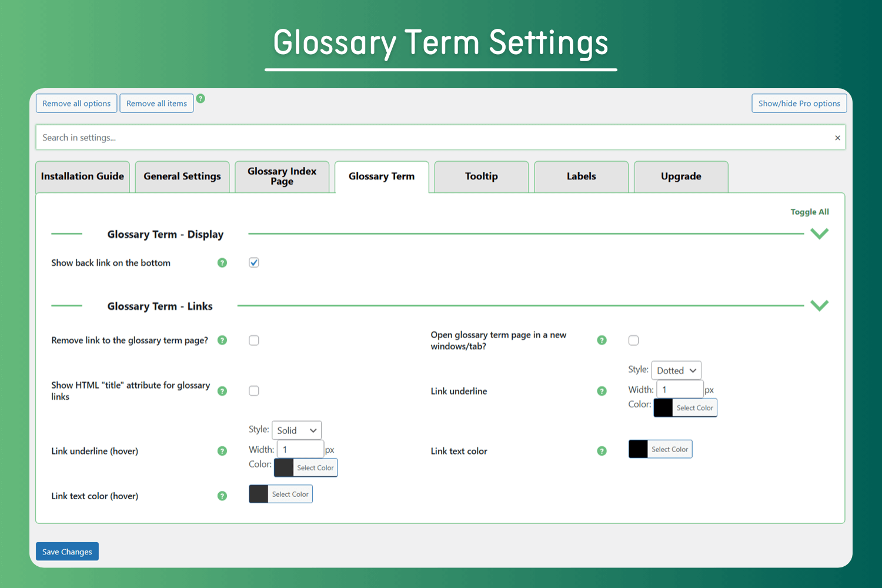Click dark swatch of hover underline color
The width and height of the screenshot is (882, 588).
[283, 468]
